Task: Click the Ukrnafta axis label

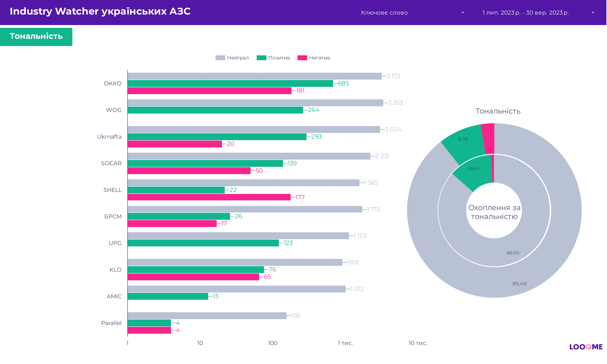Action: (x=109, y=137)
